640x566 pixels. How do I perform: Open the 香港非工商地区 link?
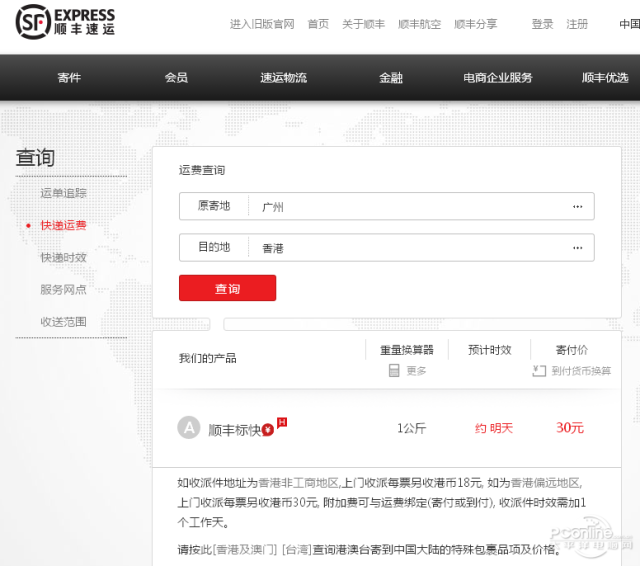(x=298, y=483)
